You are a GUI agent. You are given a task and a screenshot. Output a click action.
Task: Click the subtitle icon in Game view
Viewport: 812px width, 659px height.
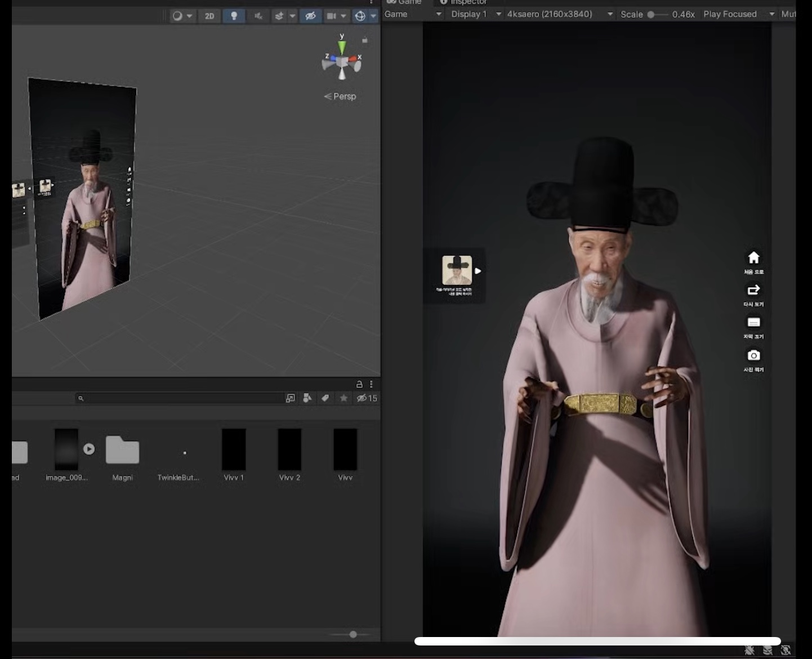[x=753, y=323]
